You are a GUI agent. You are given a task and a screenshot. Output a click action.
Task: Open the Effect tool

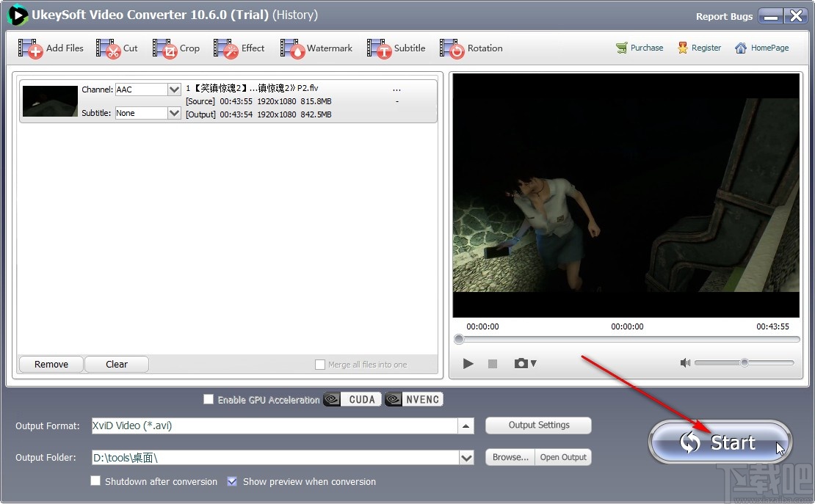pyautogui.click(x=239, y=48)
